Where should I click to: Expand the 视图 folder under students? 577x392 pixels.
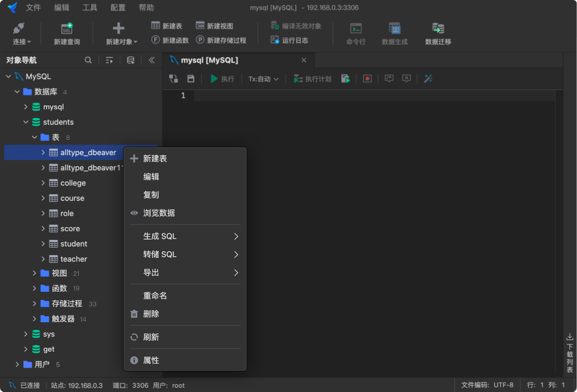(33, 273)
